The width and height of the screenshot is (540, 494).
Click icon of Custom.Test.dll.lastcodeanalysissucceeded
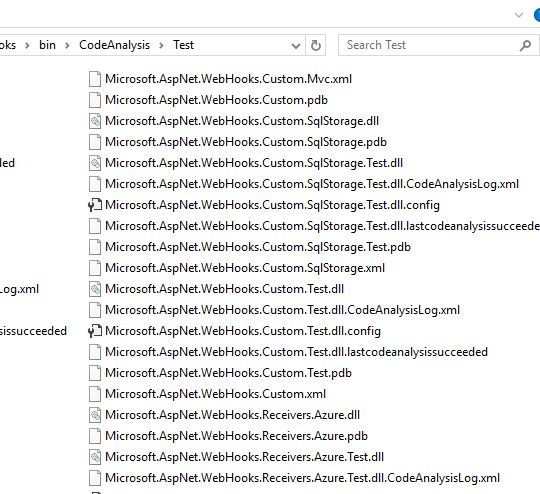point(95,352)
